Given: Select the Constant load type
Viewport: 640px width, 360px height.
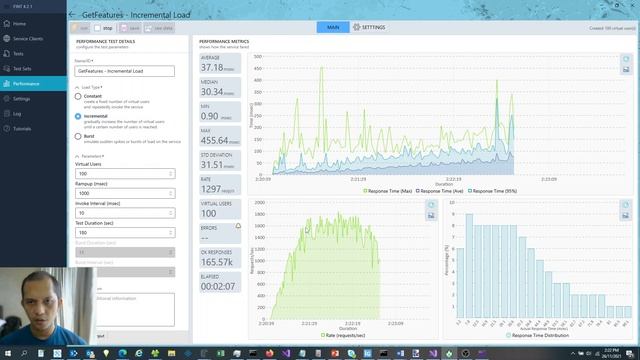Looking at the screenshot, I should (x=78, y=97).
